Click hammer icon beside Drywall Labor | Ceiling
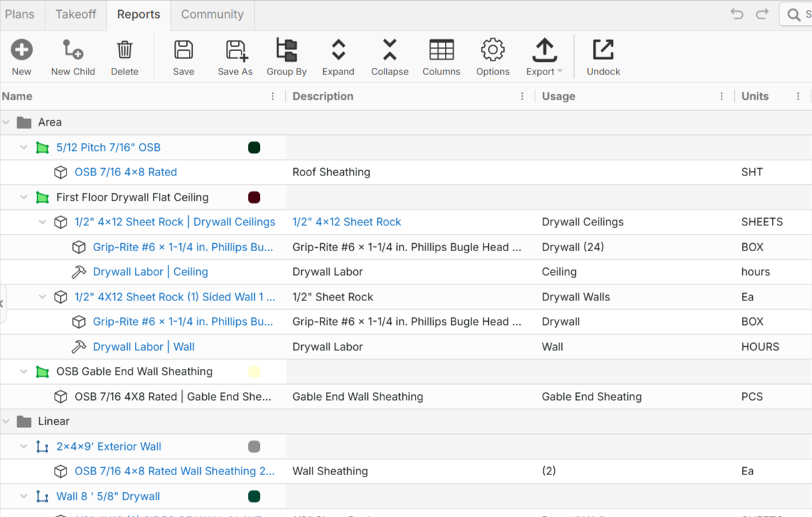Image resolution: width=812 pixels, height=517 pixels. coord(78,272)
